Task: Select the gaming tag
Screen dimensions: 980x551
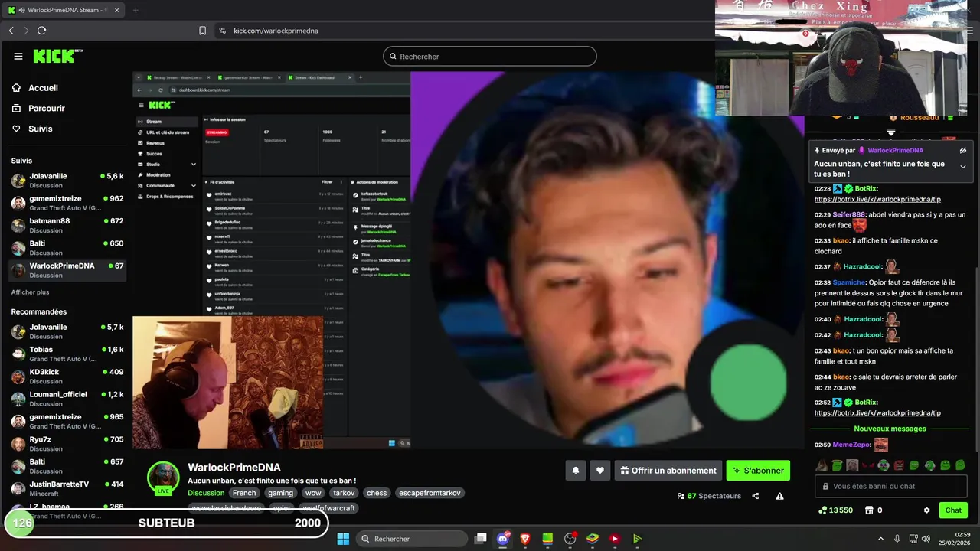Action: [280, 493]
